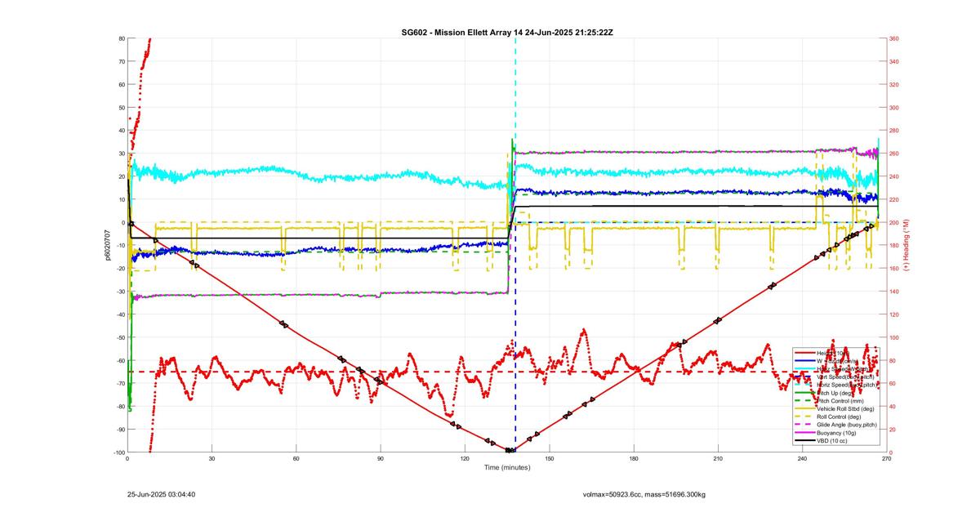Click the x-axis tick label '60'

pos(296,458)
